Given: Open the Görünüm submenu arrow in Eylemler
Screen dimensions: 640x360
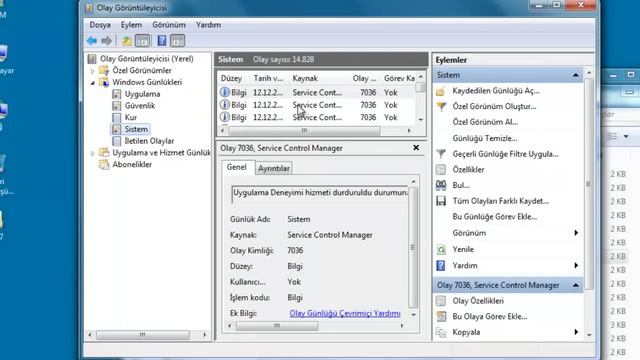Looking at the screenshot, I should coord(576,233).
